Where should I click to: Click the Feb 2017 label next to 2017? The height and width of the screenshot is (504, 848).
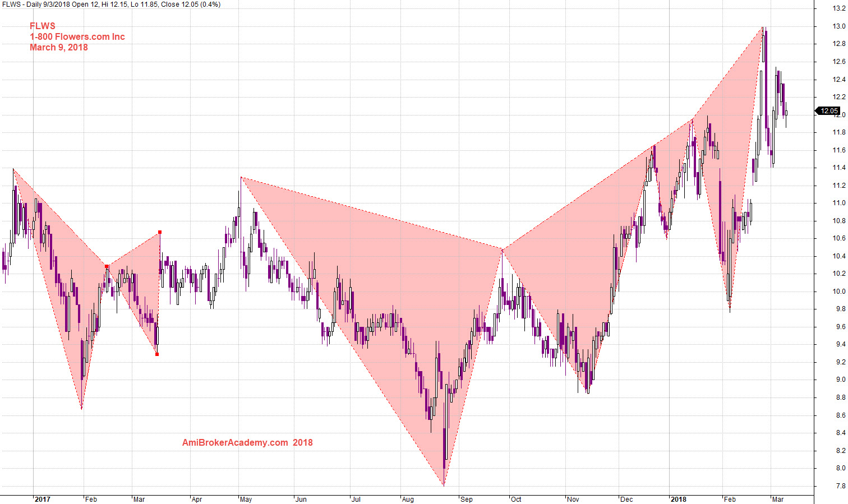[91, 500]
